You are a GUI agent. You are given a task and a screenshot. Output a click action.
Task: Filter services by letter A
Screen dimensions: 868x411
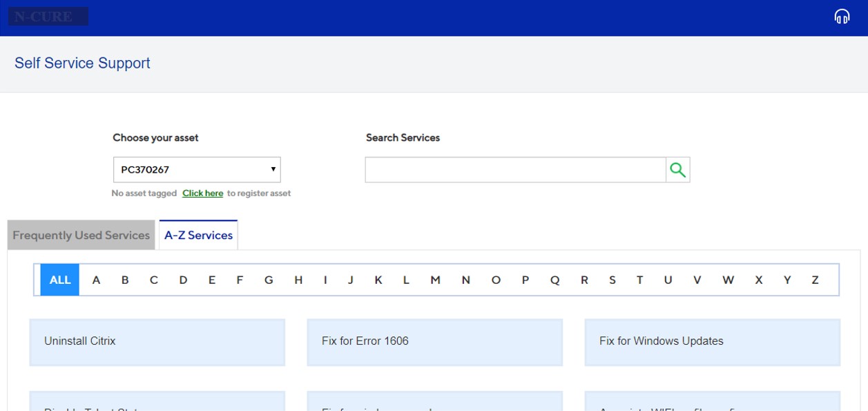point(96,280)
